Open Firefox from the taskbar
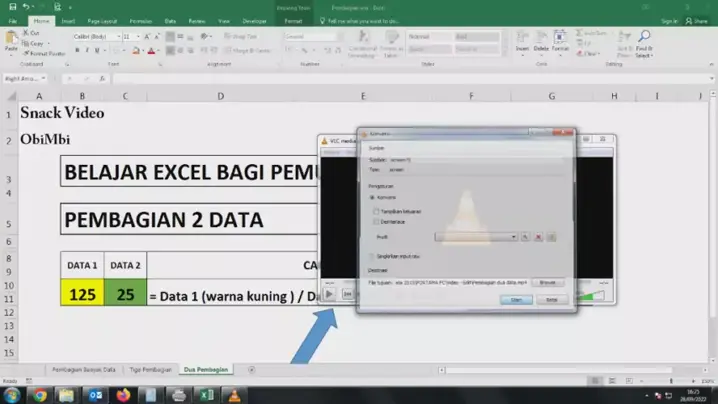Screen dimensions: 718x404 click(125, 395)
